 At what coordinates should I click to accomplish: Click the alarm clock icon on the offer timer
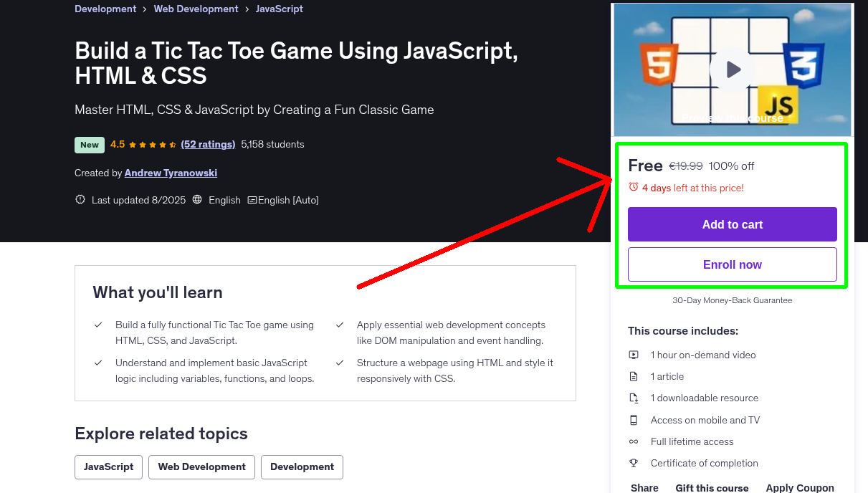pyautogui.click(x=634, y=186)
